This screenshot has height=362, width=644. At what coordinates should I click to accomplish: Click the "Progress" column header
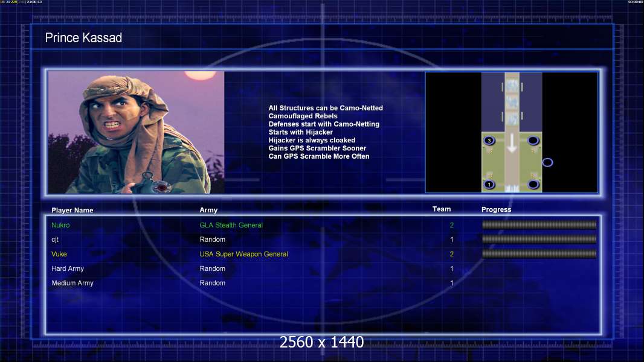(x=496, y=209)
